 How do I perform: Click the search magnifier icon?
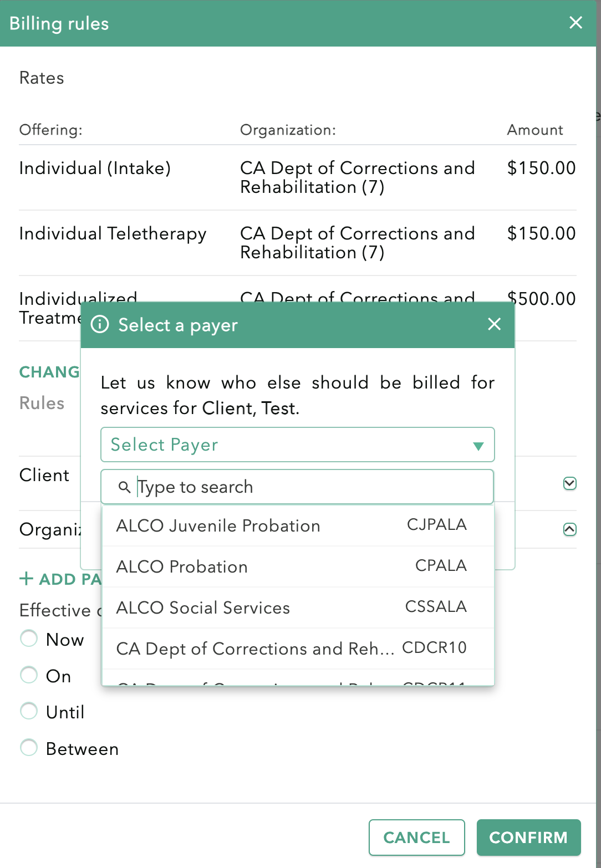[125, 487]
